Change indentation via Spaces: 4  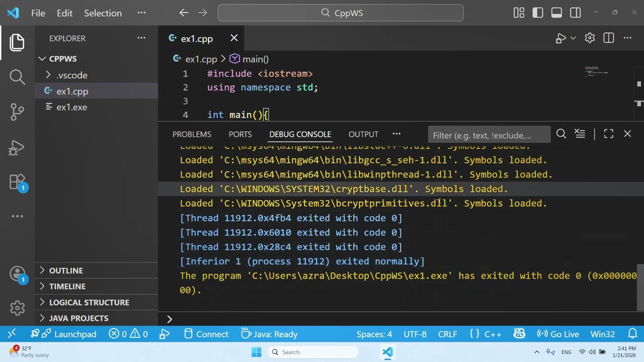[x=374, y=334]
